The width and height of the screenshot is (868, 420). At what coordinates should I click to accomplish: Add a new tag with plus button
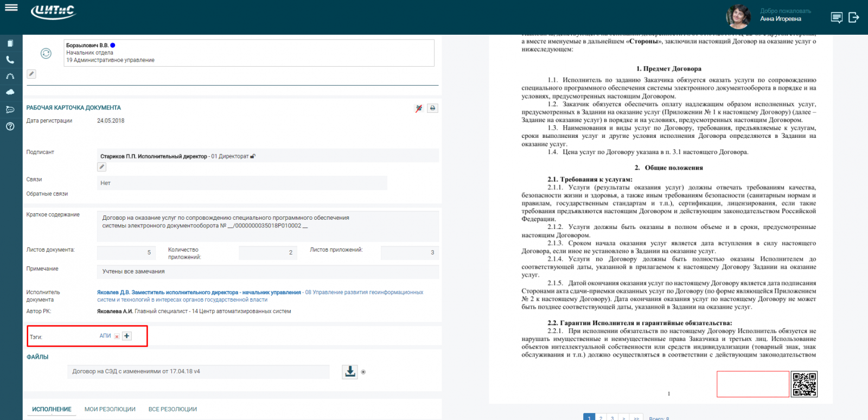coord(127,336)
